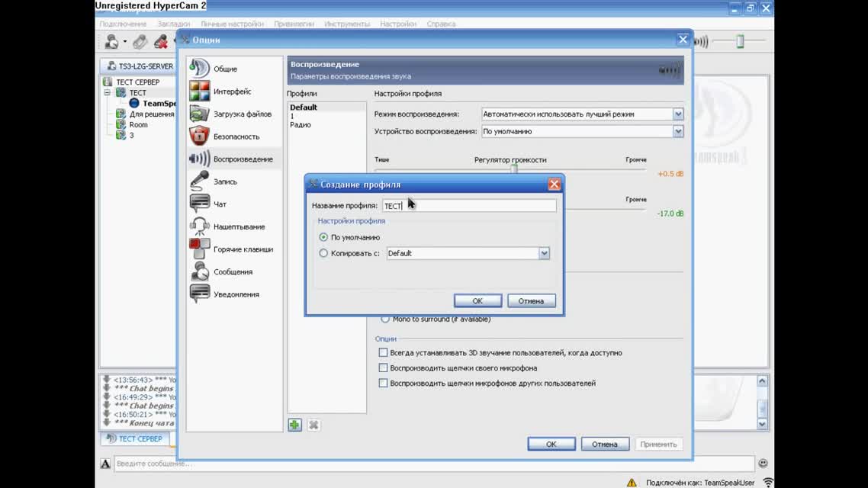Open the Уведомления options category
Viewport: 868px width, 488px height.
[234, 294]
